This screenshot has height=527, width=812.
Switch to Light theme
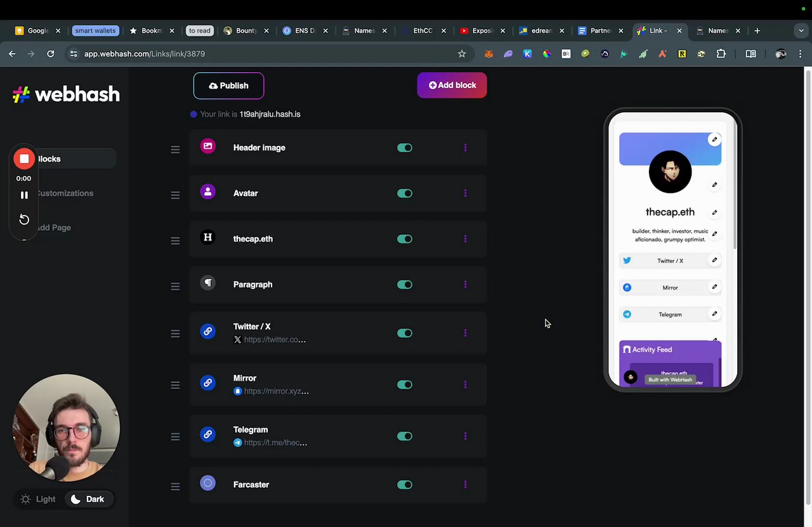38,499
